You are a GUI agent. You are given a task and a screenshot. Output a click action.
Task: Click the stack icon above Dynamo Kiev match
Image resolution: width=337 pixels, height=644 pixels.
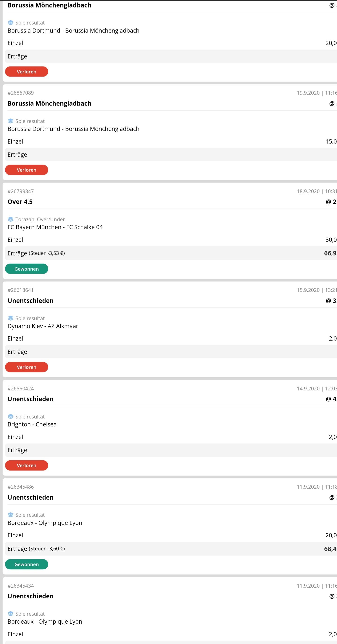(x=11, y=318)
